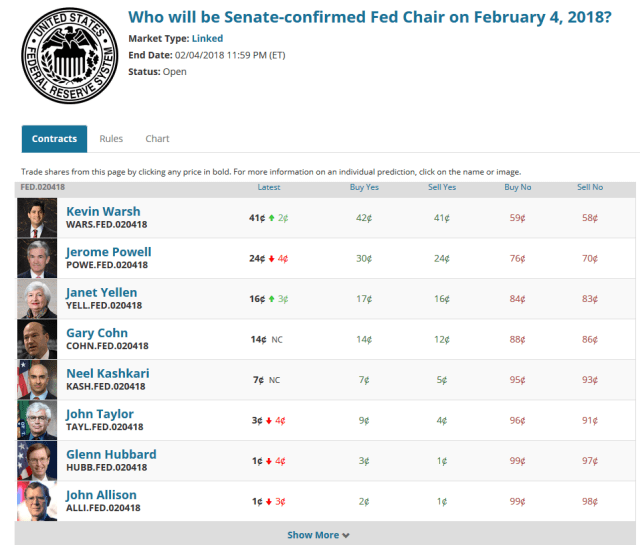Click John Allison's photo thumbnail
The height and width of the screenshot is (545, 640).
[37, 501]
